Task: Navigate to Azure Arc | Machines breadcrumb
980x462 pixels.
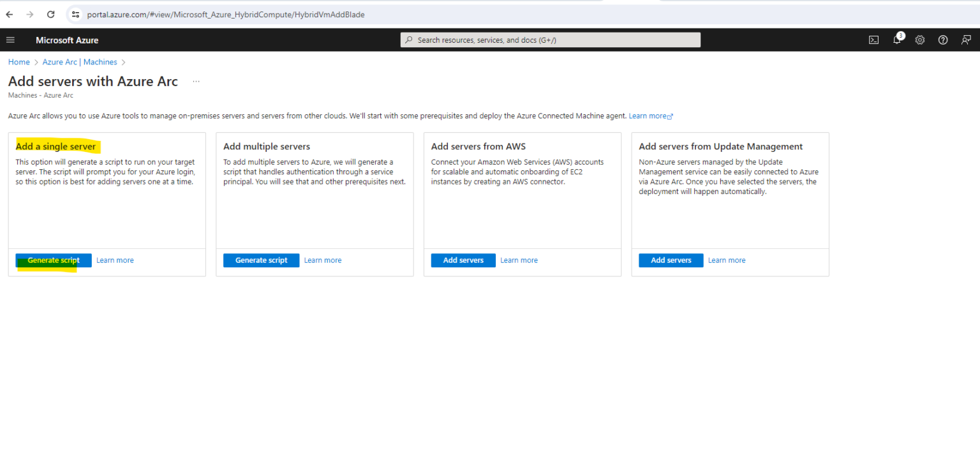Action: pos(80,62)
